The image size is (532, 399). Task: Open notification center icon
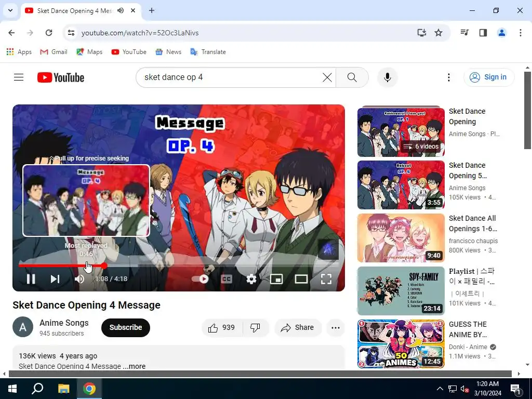pyautogui.click(x=515, y=389)
